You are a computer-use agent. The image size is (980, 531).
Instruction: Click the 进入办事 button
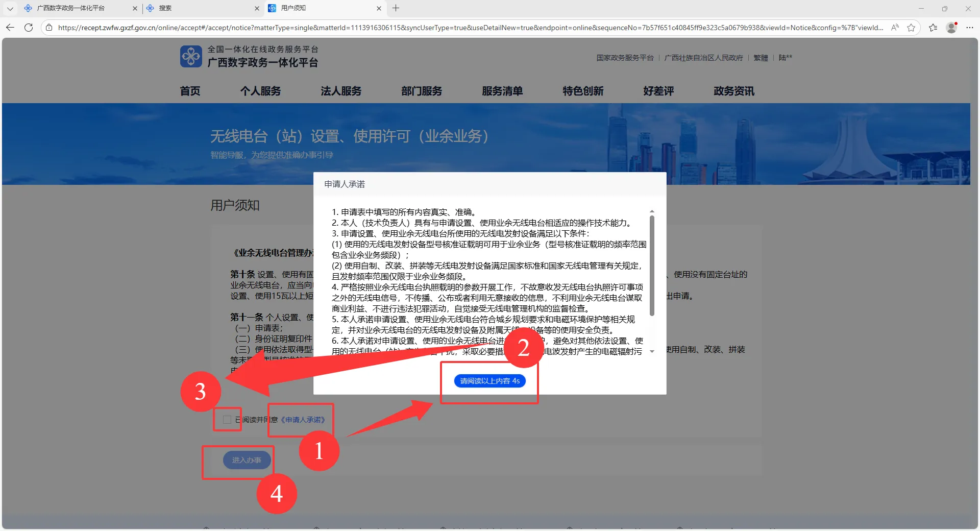tap(247, 460)
